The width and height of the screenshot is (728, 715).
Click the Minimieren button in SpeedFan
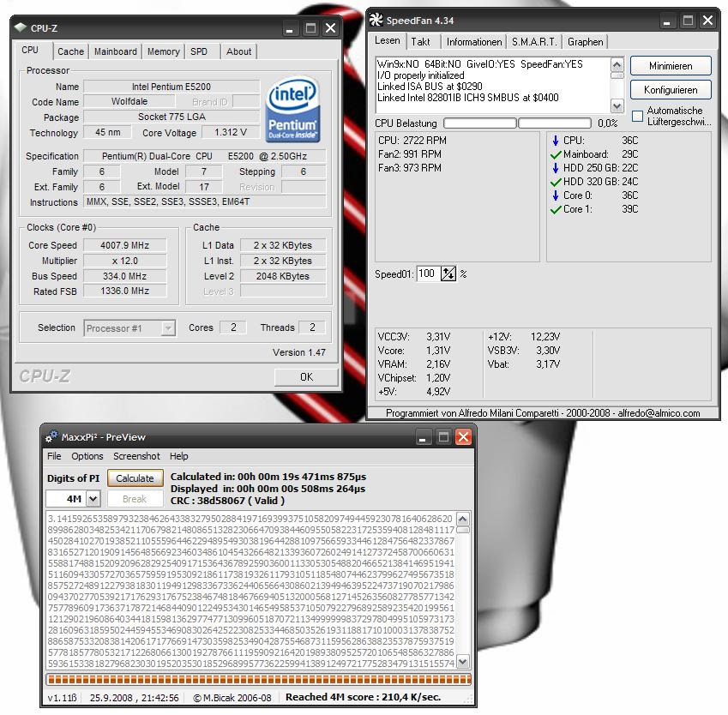[x=671, y=66]
